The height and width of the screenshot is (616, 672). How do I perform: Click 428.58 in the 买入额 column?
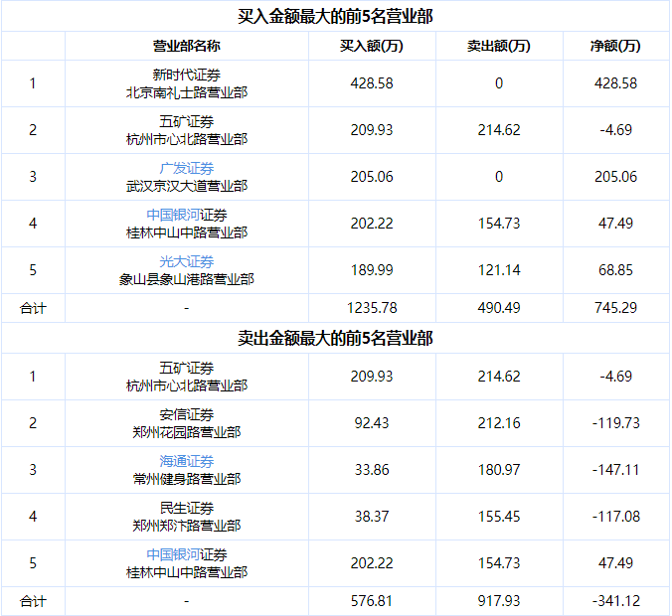[372, 83]
